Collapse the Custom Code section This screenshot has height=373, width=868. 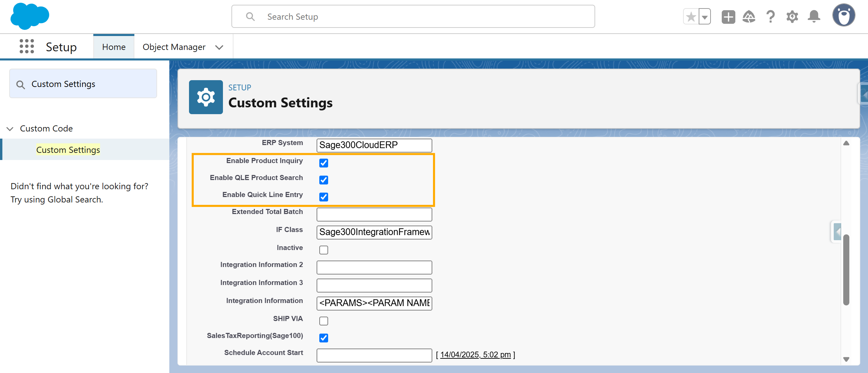pos(10,129)
